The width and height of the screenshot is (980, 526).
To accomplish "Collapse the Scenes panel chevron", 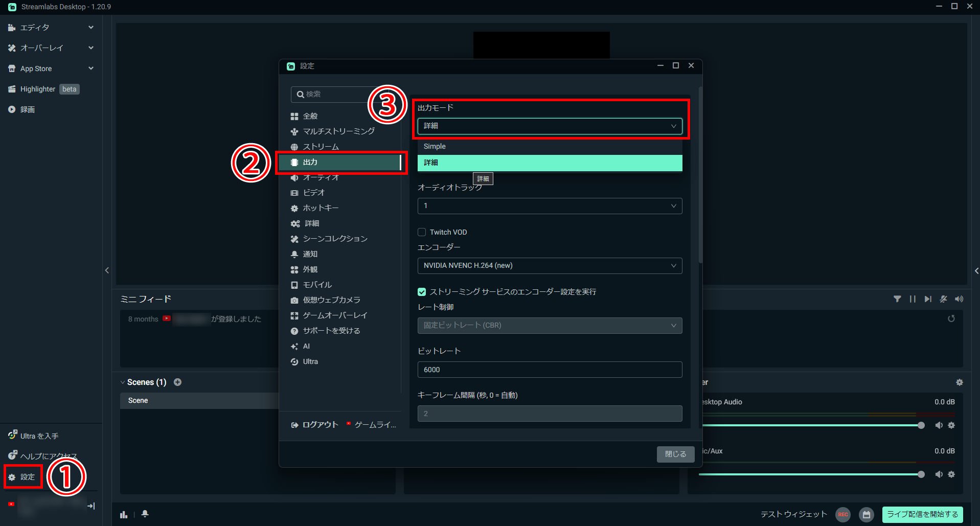I will click(123, 382).
